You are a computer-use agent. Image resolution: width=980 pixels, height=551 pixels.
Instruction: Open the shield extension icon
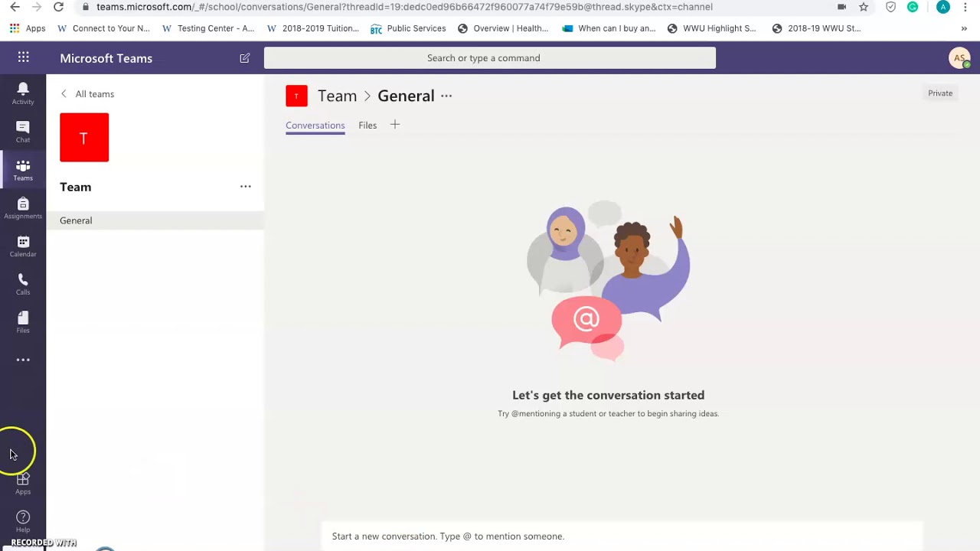(x=890, y=7)
